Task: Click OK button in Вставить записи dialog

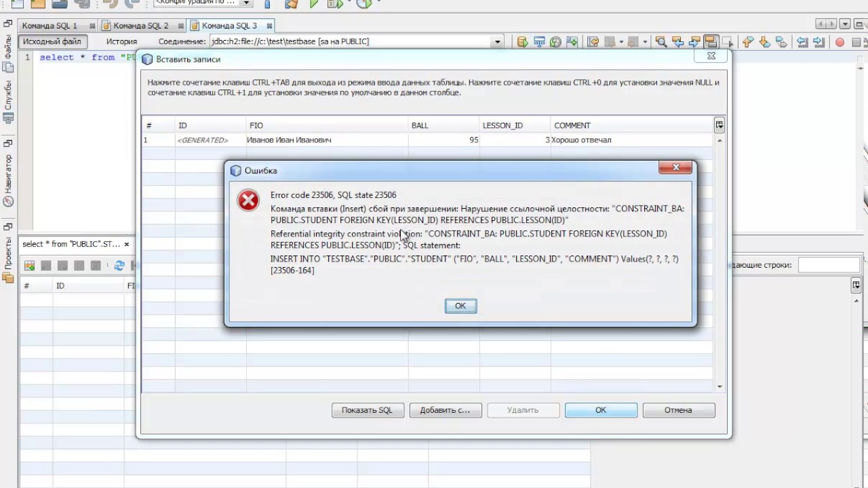Action: click(x=601, y=410)
